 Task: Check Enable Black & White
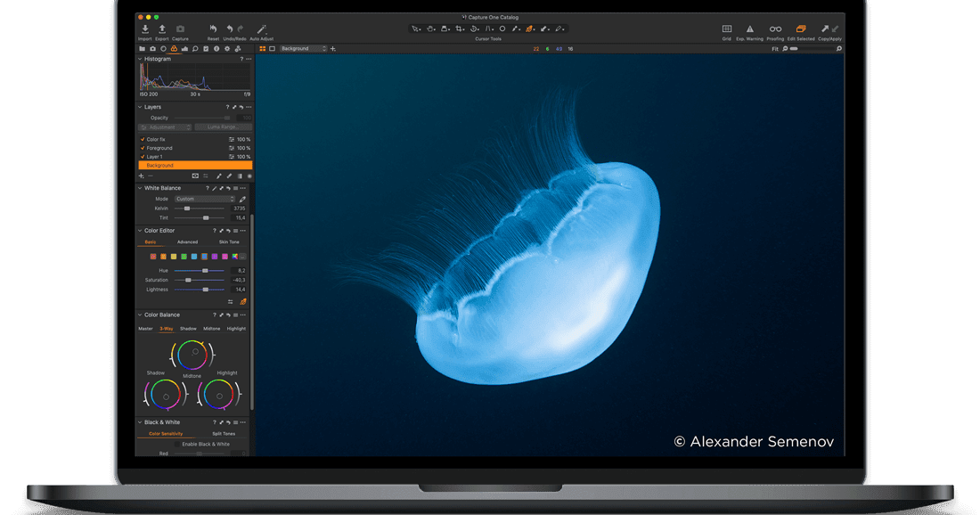177,445
